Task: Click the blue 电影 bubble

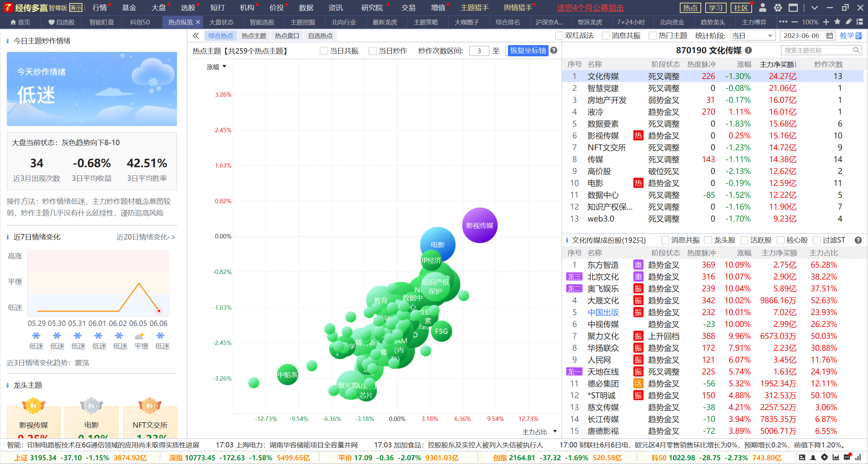Action: [437, 244]
